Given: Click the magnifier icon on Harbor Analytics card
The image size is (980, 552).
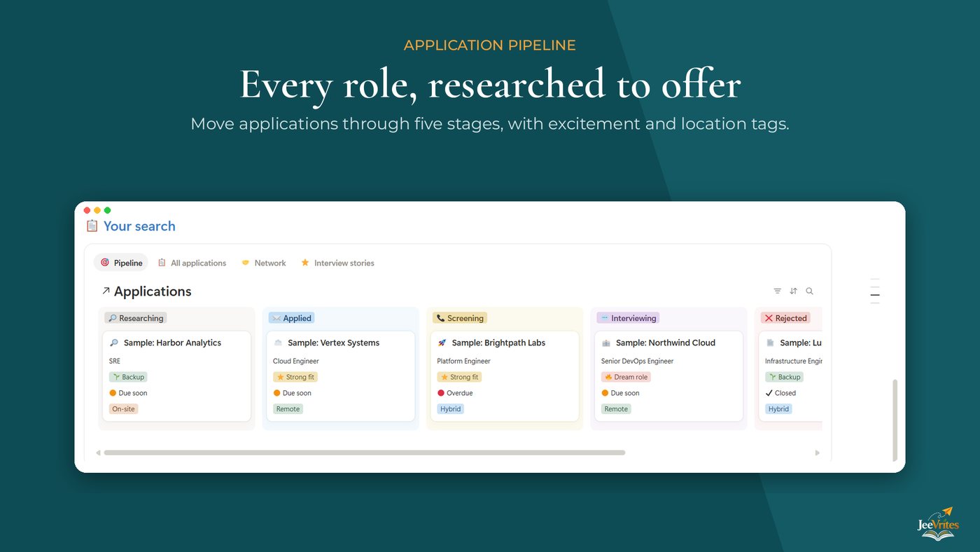Looking at the screenshot, I should 114,343.
